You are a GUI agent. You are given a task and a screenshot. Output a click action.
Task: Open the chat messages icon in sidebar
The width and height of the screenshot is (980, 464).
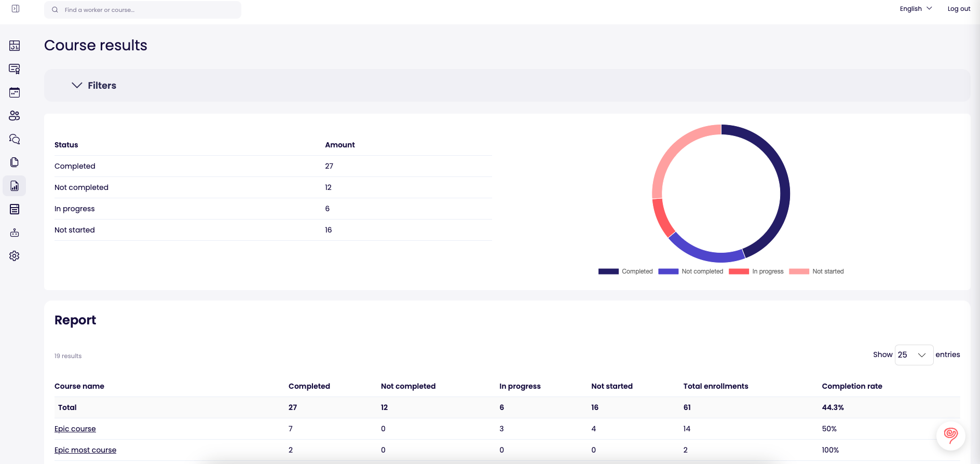coord(15,139)
